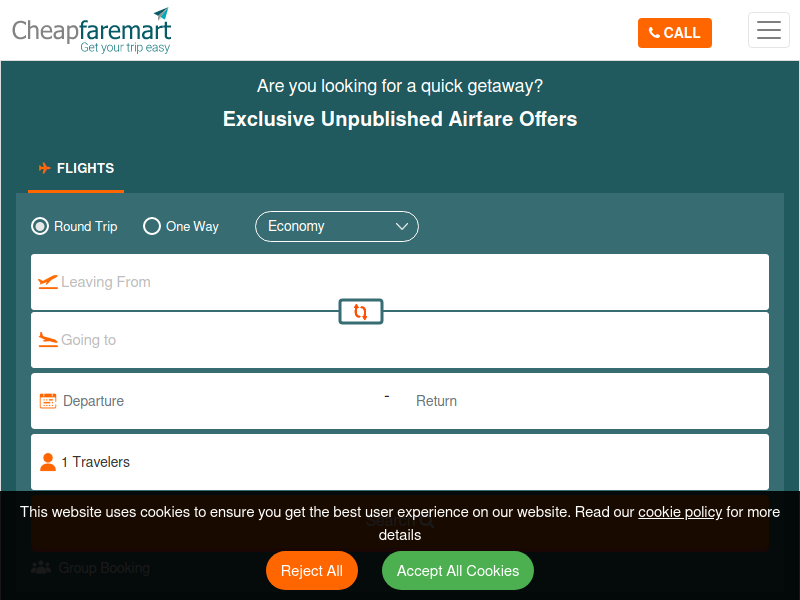Click the Leaving From input field

[400, 282]
